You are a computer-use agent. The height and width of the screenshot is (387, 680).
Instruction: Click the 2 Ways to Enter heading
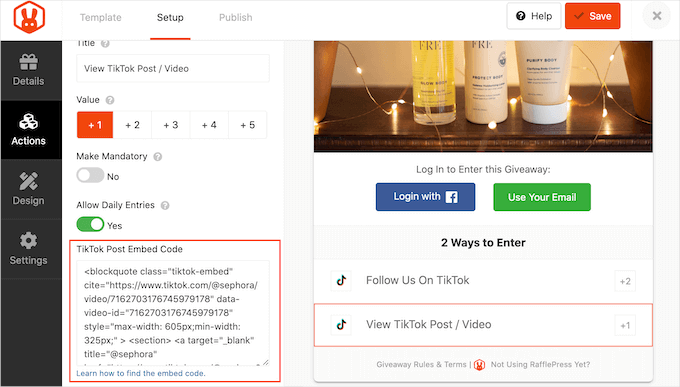483,243
